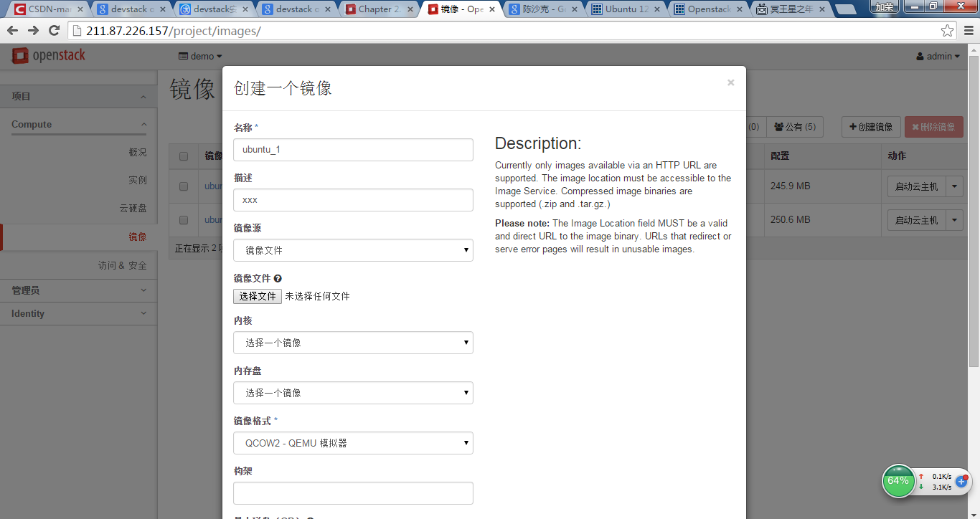Check the second image row checkbox

(184, 220)
